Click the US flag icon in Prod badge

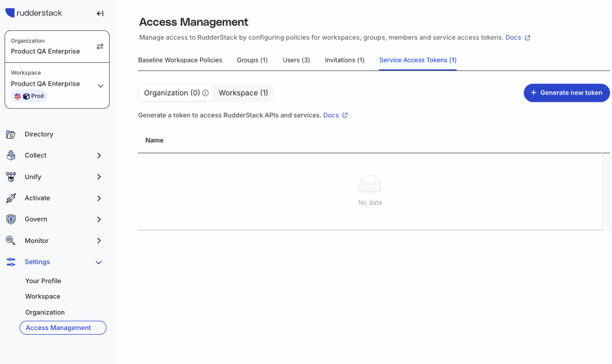tap(18, 96)
